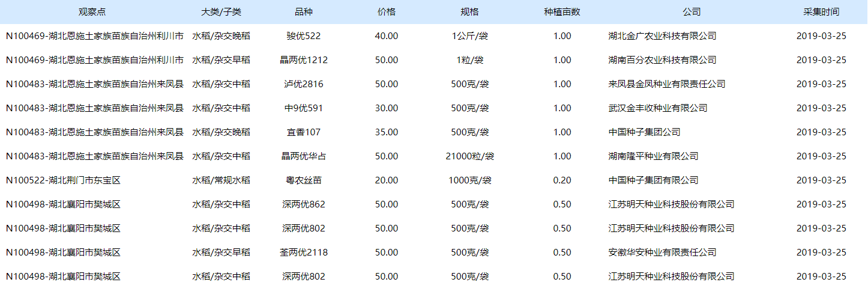868x291 pixels.
Task: Click observation point N100522-湖北荆门市东宝区
Action: pyautogui.click(x=63, y=180)
